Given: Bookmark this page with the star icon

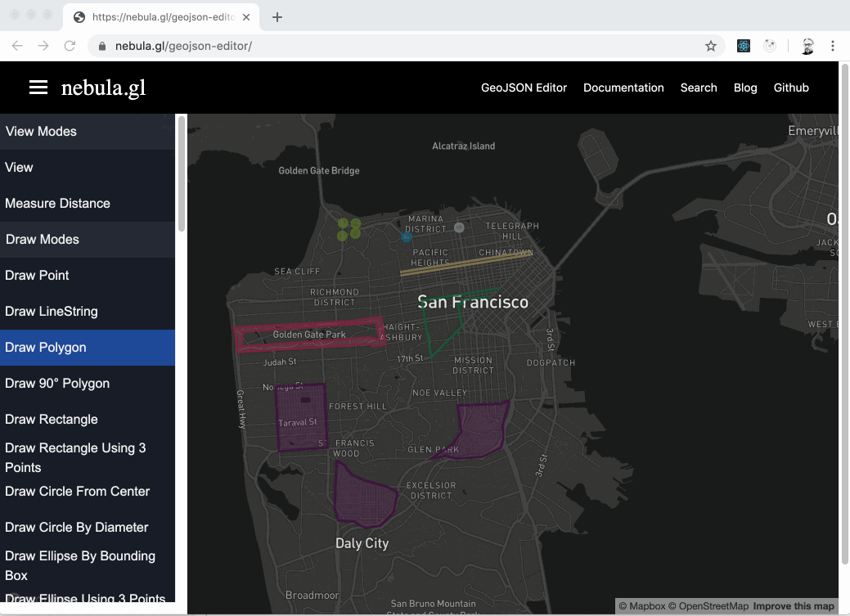Looking at the screenshot, I should (711, 46).
